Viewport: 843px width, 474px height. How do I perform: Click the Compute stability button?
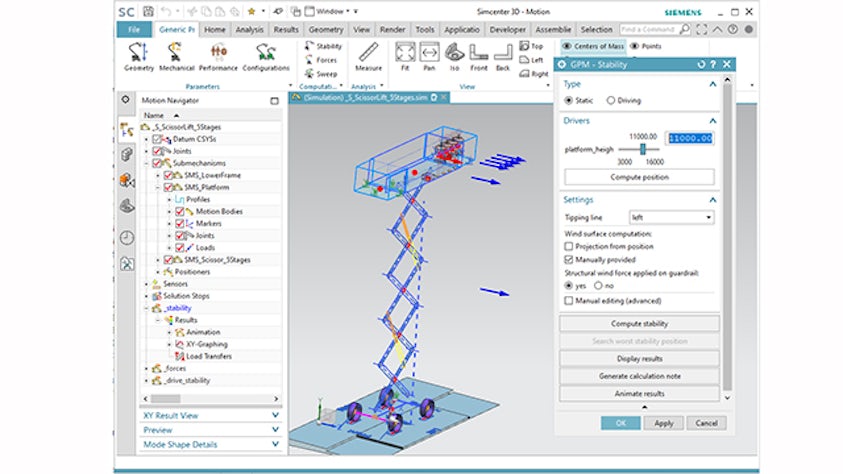pos(639,324)
